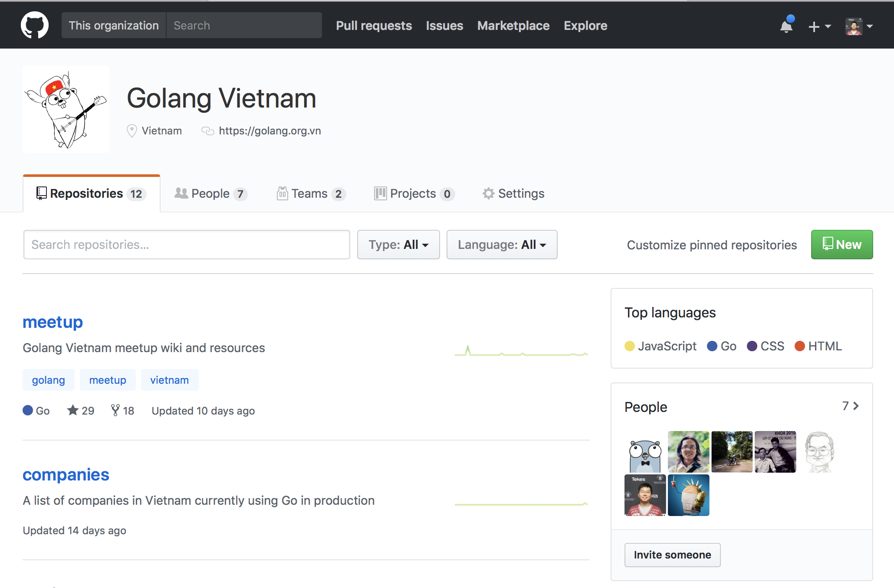Filter by JavaScript in Top languages
This screenshot has height=588, width=894.
tap(661, 346)
